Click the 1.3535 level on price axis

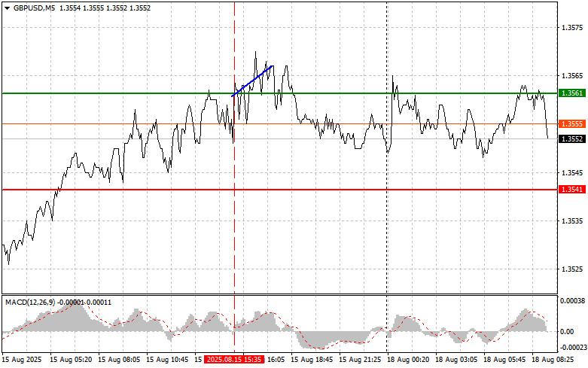pos(571,221)
